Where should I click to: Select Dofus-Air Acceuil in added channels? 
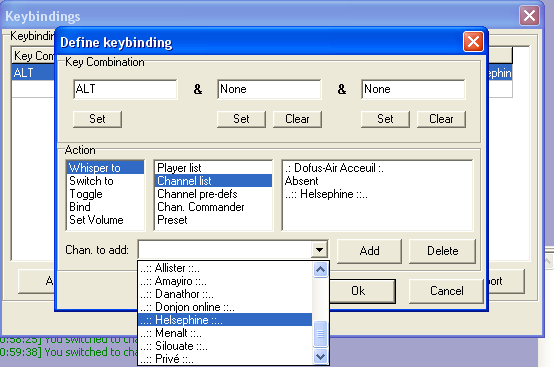[377, 167]
